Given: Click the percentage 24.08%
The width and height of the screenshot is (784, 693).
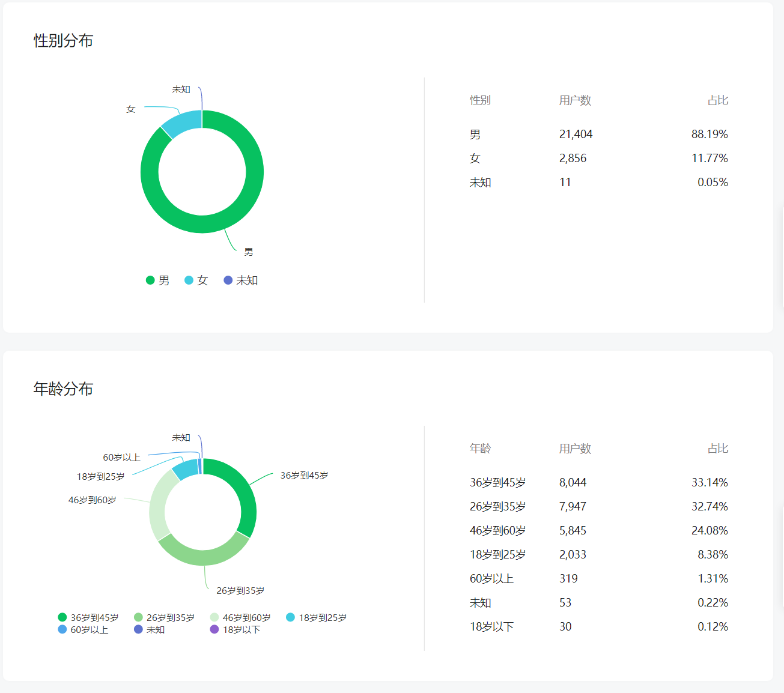Looking at the screenshot, I should point(710,531).
